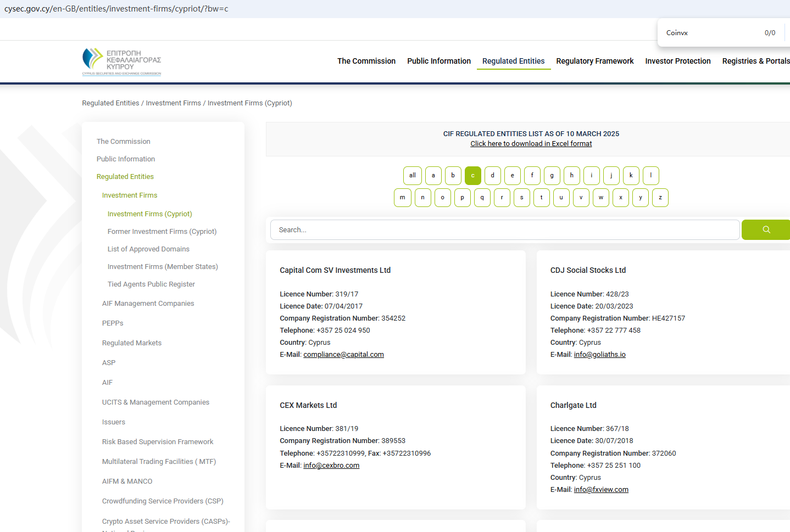Open Regulated Markets sidebar link
The width and height of the screenshot is (790, 532).
coord(132,343)
